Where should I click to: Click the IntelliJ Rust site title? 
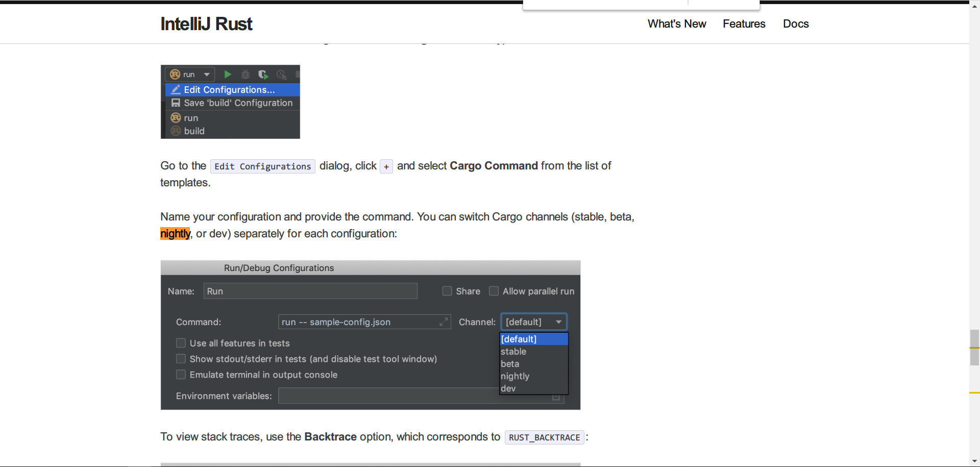(206, 24)
